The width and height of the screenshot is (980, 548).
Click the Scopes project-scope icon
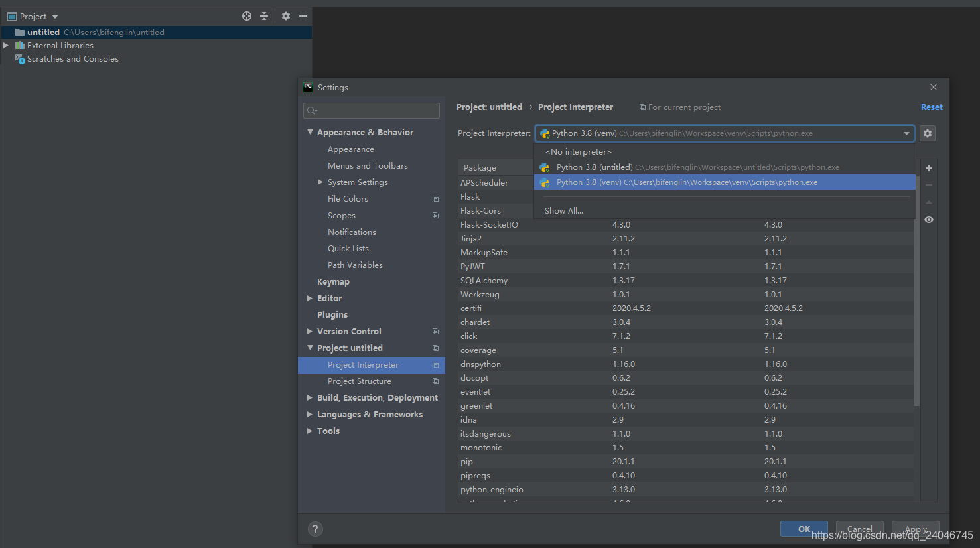435,216
